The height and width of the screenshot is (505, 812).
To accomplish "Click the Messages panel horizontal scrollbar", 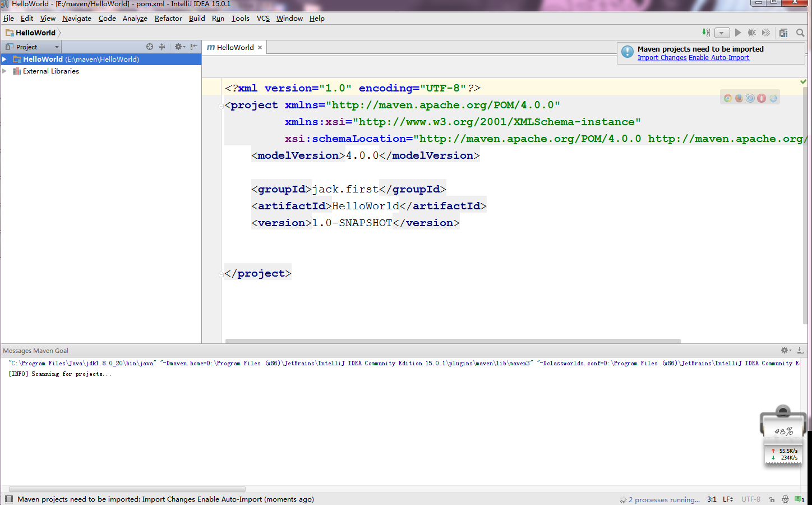I will tap(127, 489).
